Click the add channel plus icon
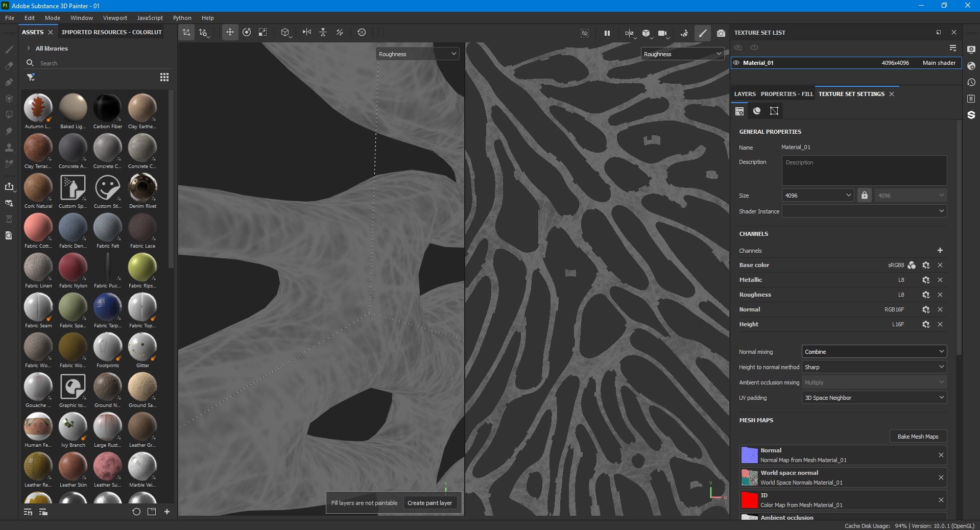This screenshot has height=530, width=980. point(940,250)
